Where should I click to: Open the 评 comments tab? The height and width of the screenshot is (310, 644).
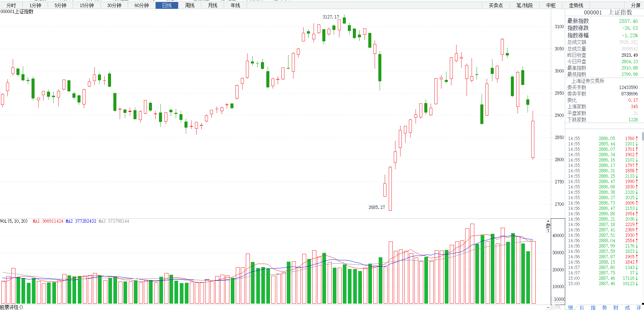(639, 307)
